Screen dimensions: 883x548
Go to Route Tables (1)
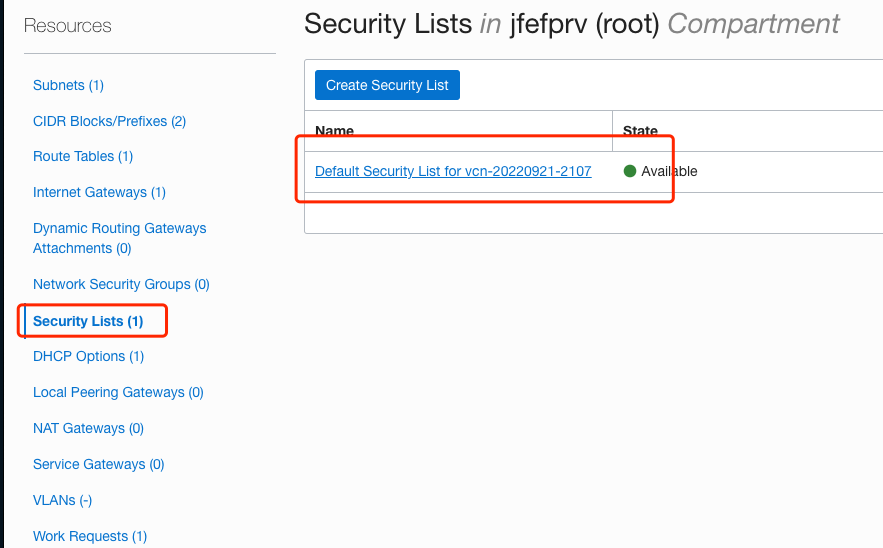tap(82, 156)
